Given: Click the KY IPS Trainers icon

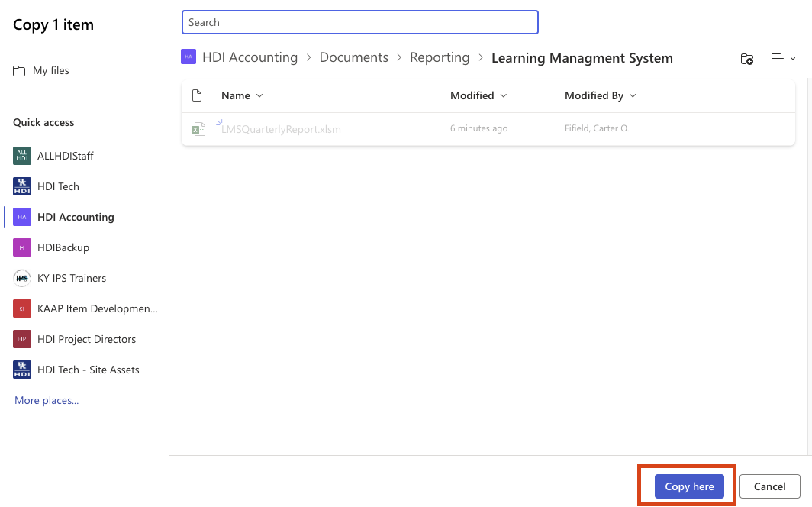Looking at the screenshot, I should [x=22, y=278].
